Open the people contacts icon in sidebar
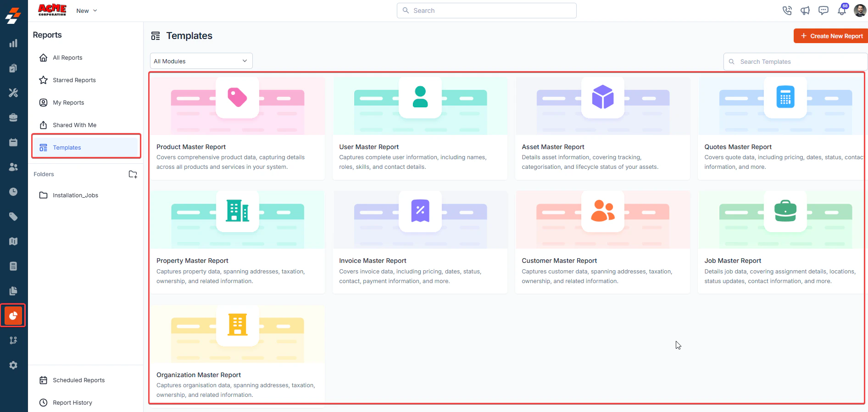Screen dimensions: 868x412 [13, 167]
